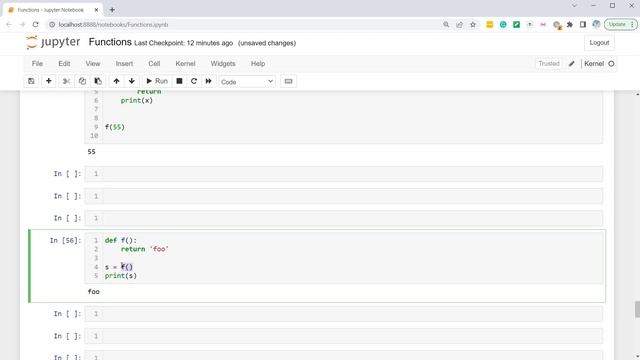
Task: Click the 's = f()' code line
Action: 119,267
